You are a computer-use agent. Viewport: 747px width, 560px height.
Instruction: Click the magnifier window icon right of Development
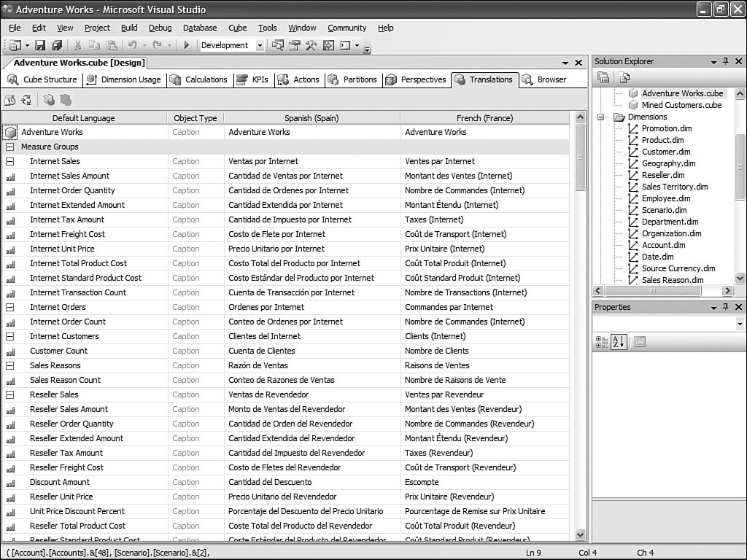[278, 45]
